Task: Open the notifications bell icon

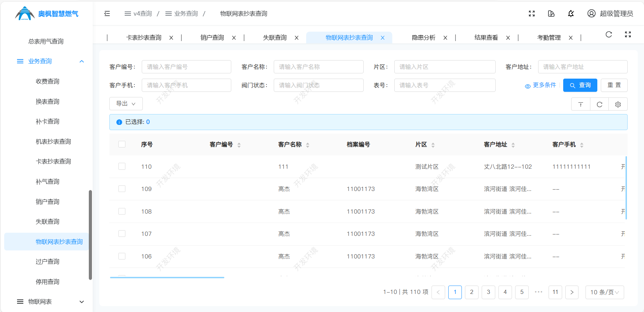Action: click(571, 14)
